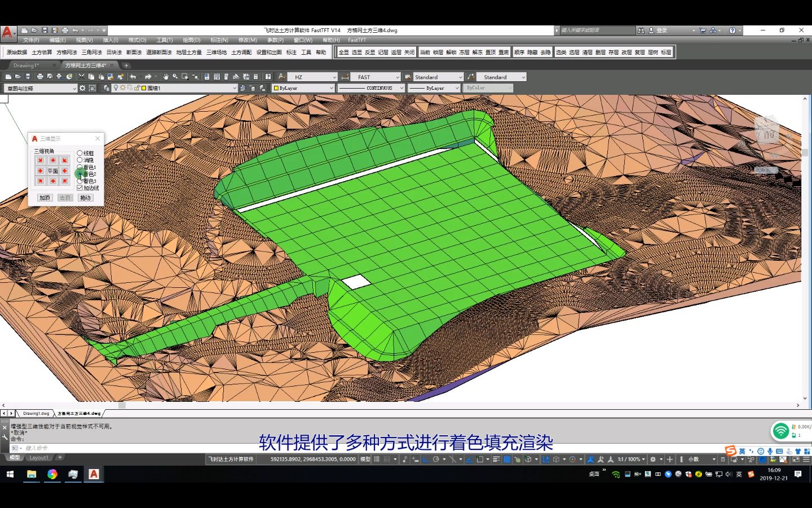Open workspace settings gear icon
The width and height of the screenshot is (812, 508).
pos(82,88)
